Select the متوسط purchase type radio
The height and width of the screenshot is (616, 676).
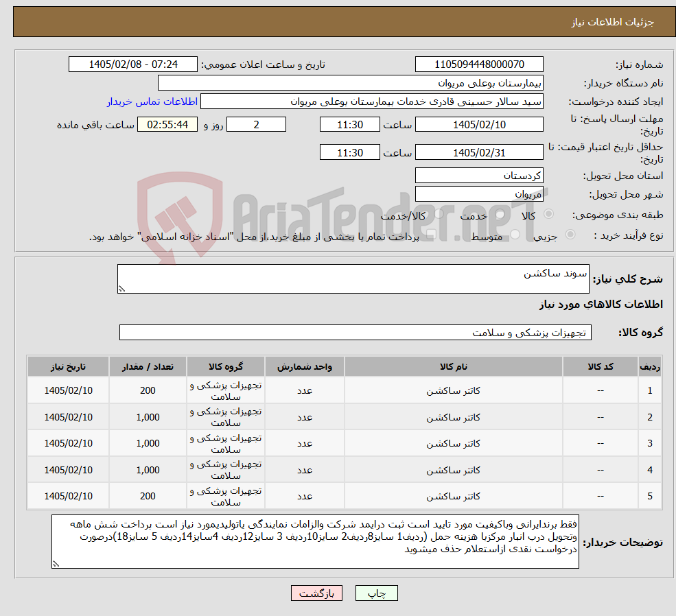[x=515, y=235]
